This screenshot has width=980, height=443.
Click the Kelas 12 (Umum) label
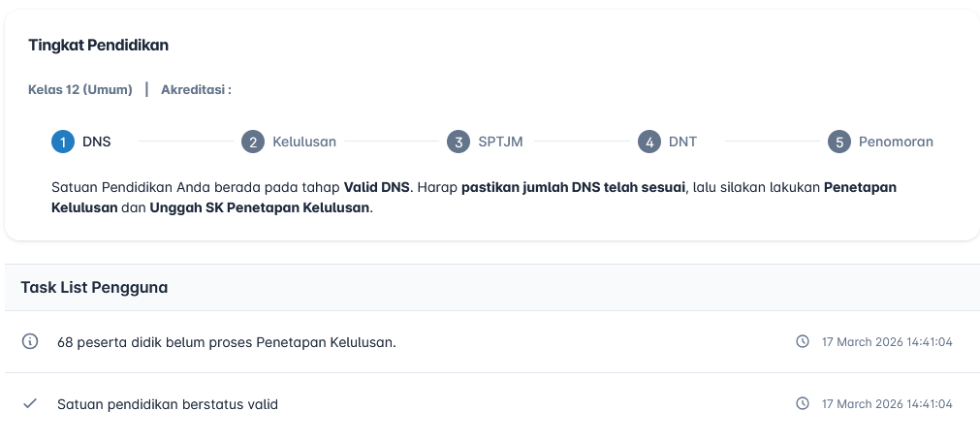pos(80,90)
